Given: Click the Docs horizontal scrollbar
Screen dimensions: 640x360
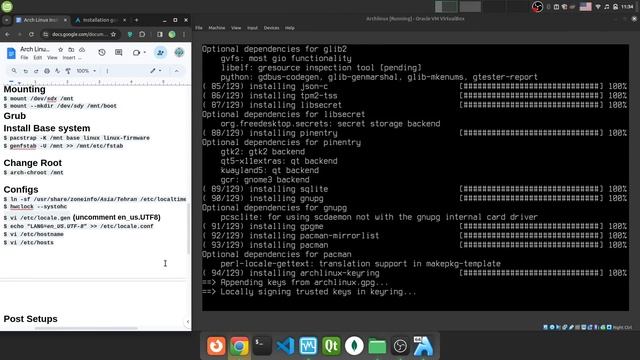Looking at the screenshot, I should [86, 328].
